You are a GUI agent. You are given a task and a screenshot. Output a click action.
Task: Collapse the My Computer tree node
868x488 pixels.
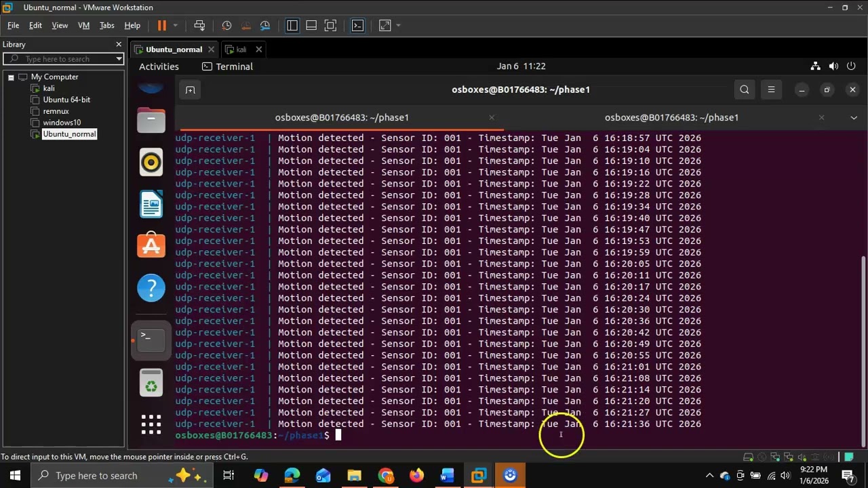tap(11, 77)
